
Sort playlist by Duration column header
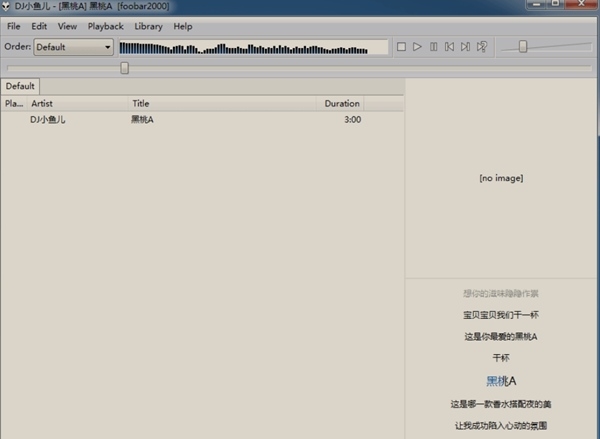[x=340, y=103]
